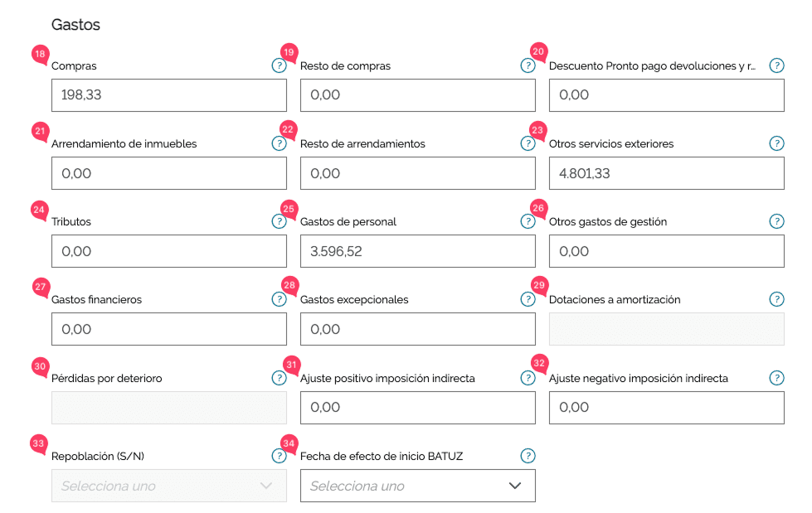Expand the Ajuste negativo imposición indirecta help tooltip
Screen dimensions: 812x513
coord(776,378)
